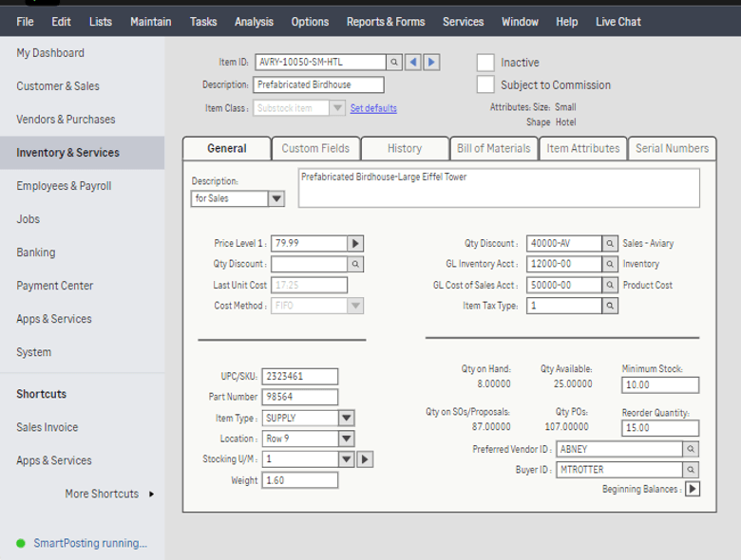The height and width of the screenshot is (560, 741).
Task: Open the Cost Method dropdown
Action: pos(355,306)
